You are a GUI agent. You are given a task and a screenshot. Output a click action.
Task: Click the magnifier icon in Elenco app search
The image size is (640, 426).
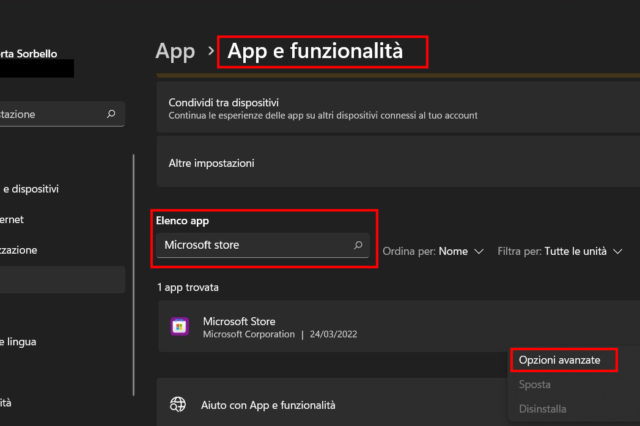tap(357, 245)
